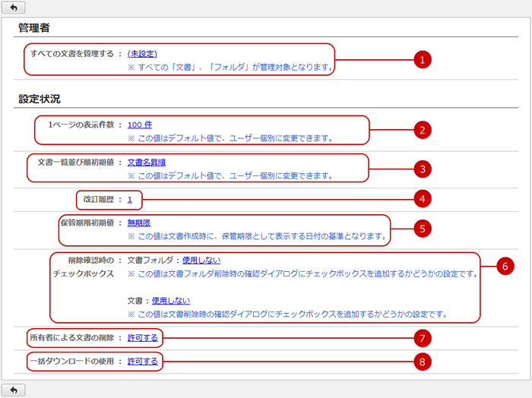This screenshot has height=398, width=532.
Task: Click the 1ページの表示件数 label
Action: [81, 125]
